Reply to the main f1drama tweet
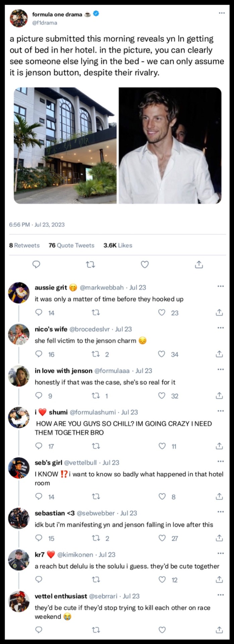 click(36, 265)
